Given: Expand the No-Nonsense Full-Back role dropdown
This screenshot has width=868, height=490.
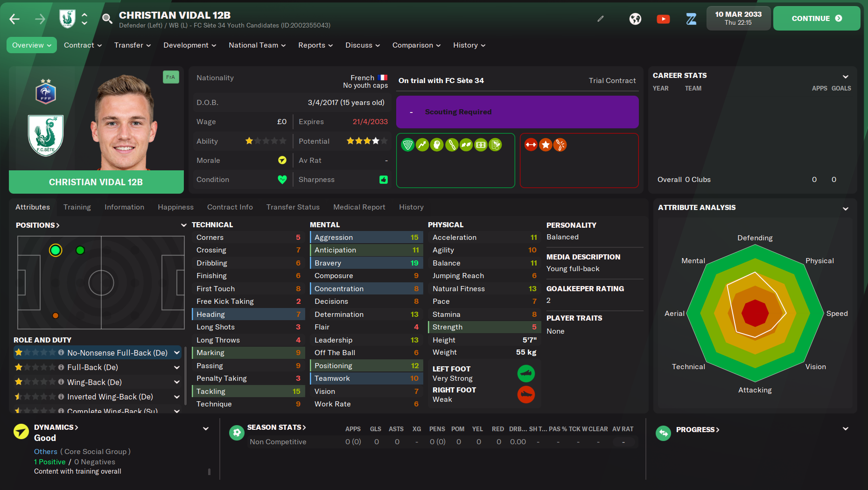Looking at the screenshot, I should (x=177, y=353).
